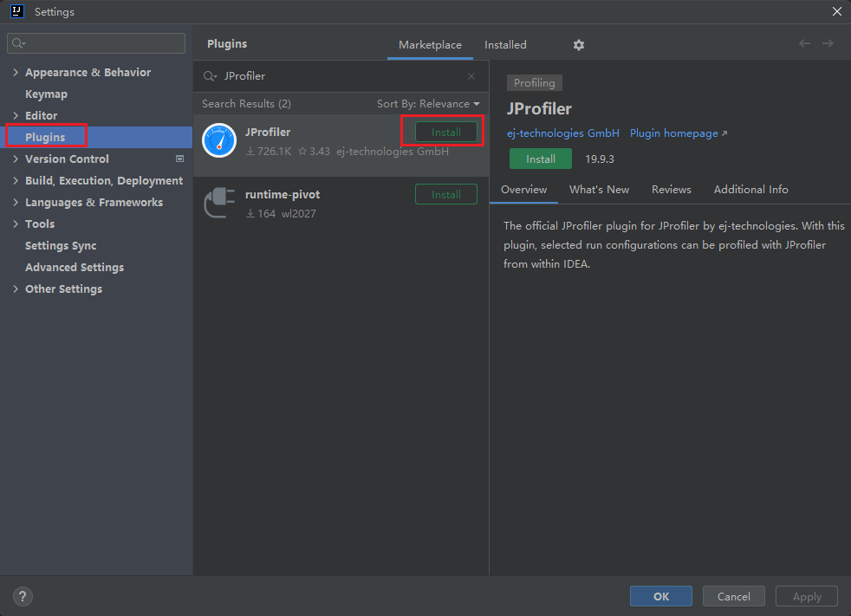851x616 pixels.
Task: Select Keymap in the settings tree
Action: 46,94
